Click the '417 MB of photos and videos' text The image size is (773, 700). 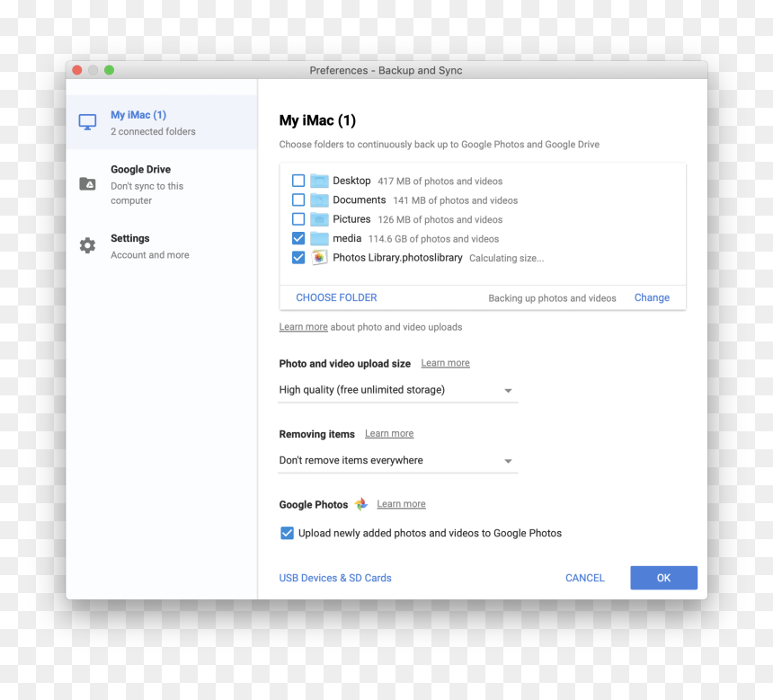[440, 182]
